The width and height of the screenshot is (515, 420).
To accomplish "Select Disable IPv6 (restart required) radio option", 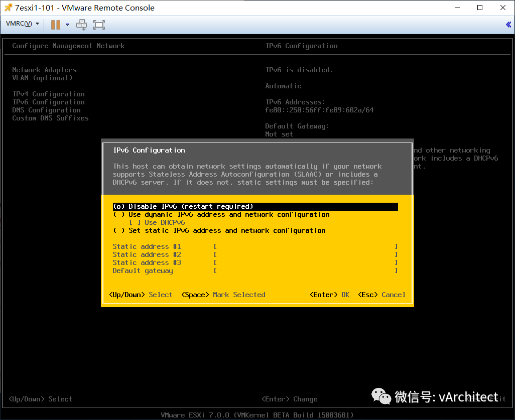I will click(255, 207).
